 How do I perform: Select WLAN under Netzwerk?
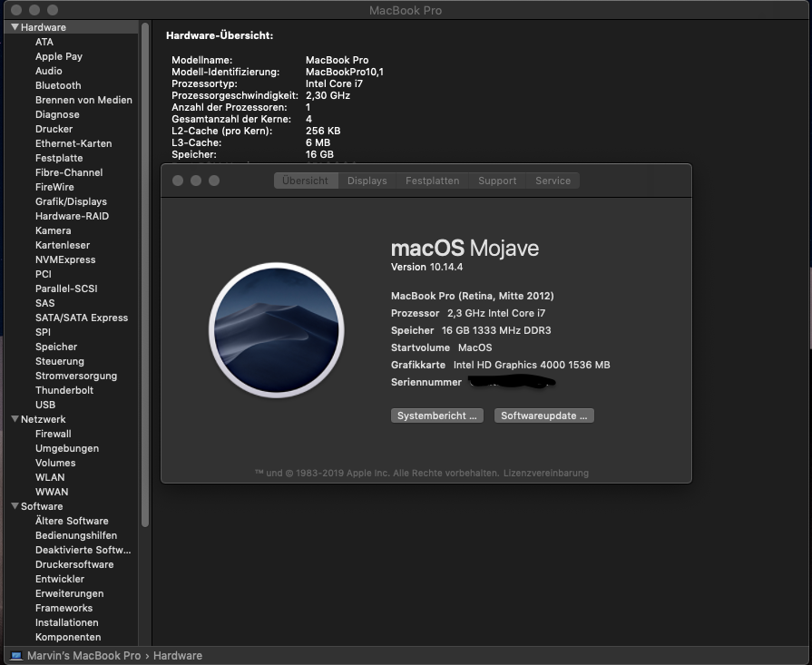point(50,477)
